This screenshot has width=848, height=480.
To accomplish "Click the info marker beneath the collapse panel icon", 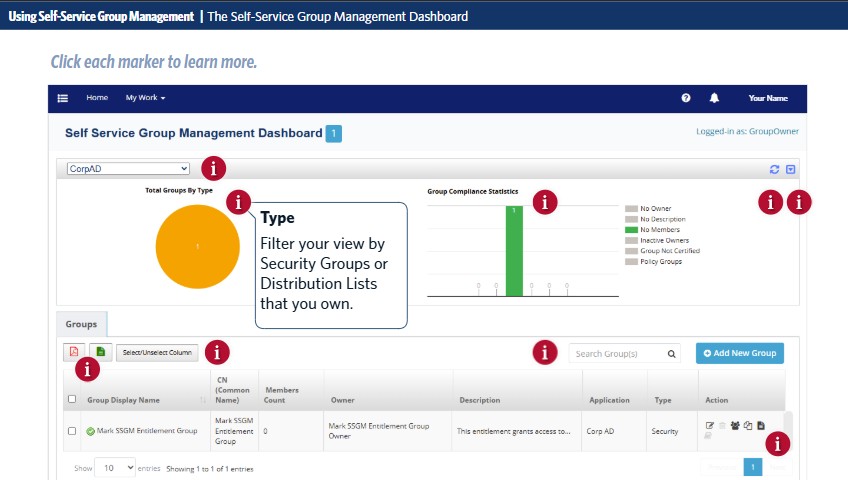I will (x=799, y=202).
